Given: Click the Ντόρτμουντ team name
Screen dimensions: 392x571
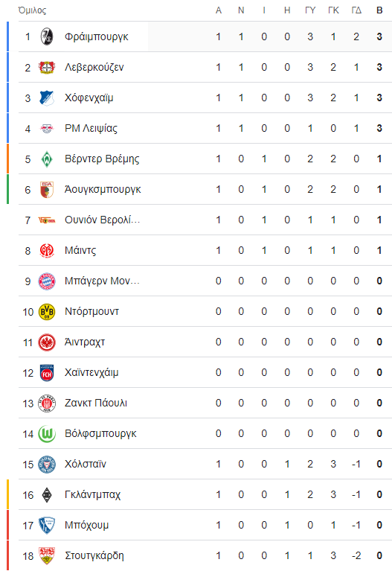Looking at the screenshot, I should click(x=91, y=312).
